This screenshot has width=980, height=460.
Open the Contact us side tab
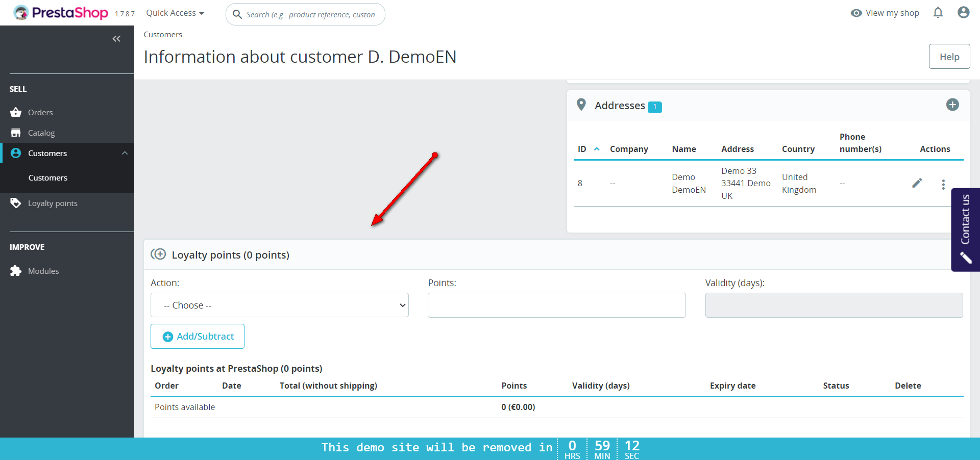pos(966,229)
